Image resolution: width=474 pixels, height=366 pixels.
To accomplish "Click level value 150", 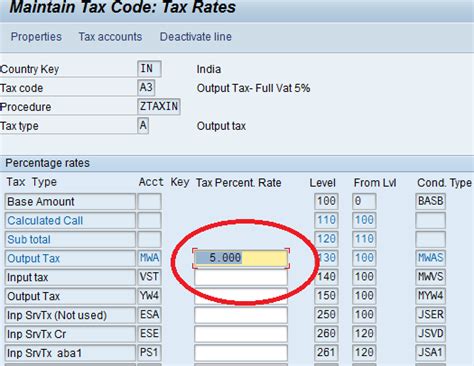I will pos(326,296).
